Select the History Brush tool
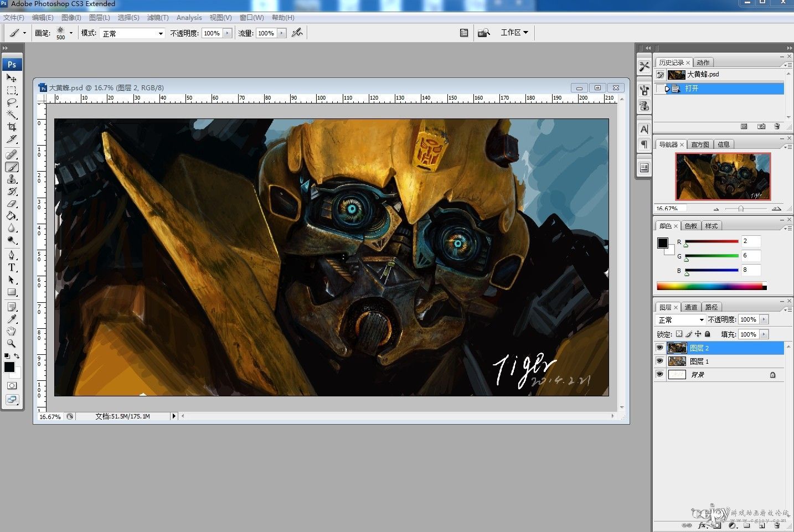The image size is (794, 532). coord(12,192)
